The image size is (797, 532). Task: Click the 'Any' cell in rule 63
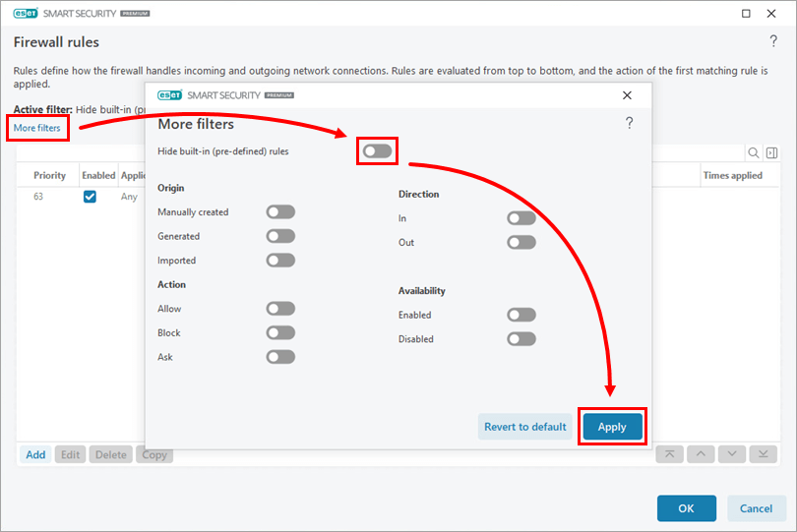tap(129, 197)
